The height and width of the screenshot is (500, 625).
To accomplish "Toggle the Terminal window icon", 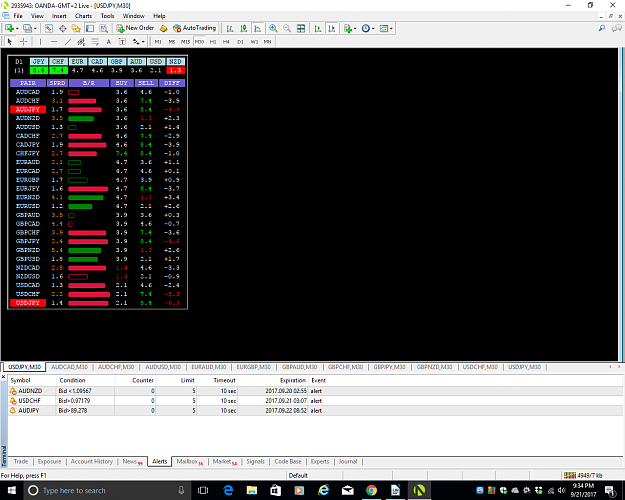I will tap(90, 28).
